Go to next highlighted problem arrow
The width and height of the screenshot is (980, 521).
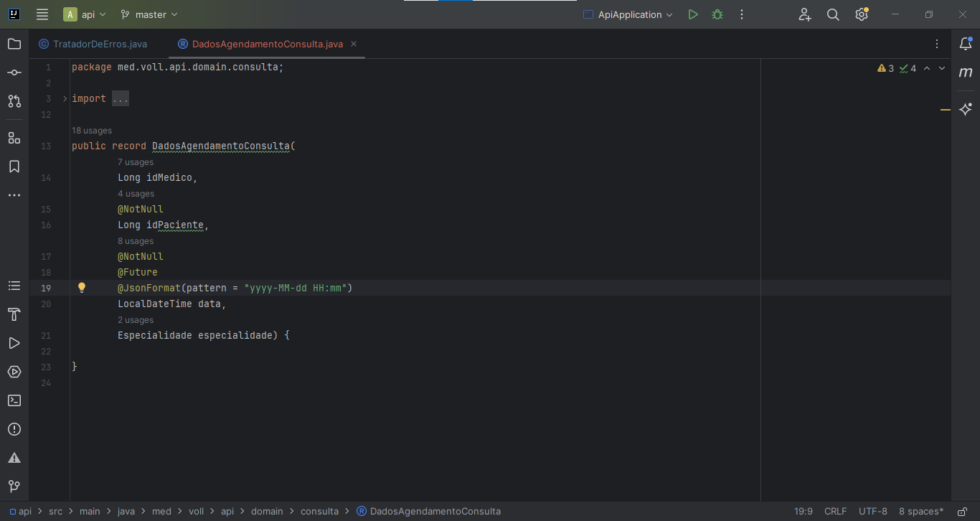coord(942,68)
